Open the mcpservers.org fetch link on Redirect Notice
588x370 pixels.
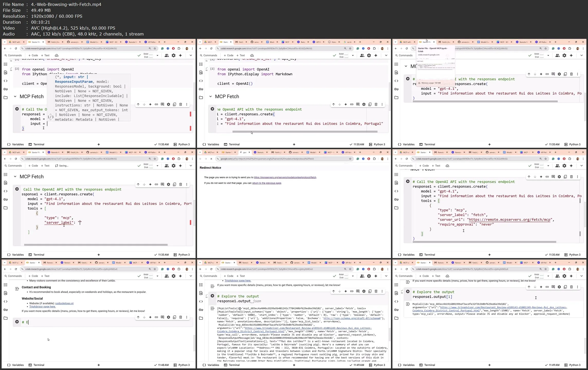(285, 177)
